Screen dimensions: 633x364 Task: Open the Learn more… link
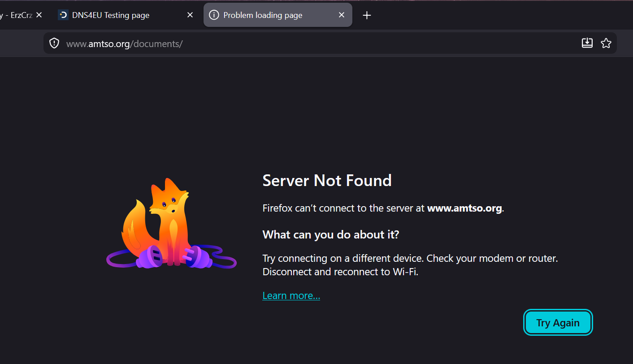click(291, 295)
